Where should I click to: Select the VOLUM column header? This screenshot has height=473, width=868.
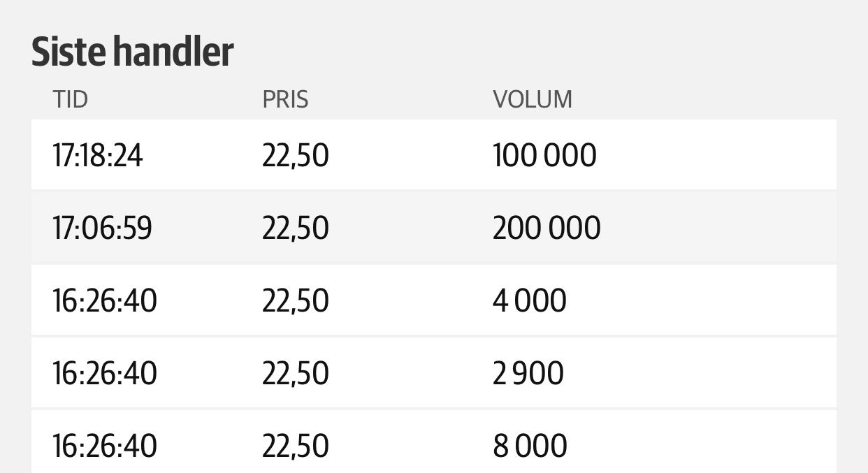point(533,99)
